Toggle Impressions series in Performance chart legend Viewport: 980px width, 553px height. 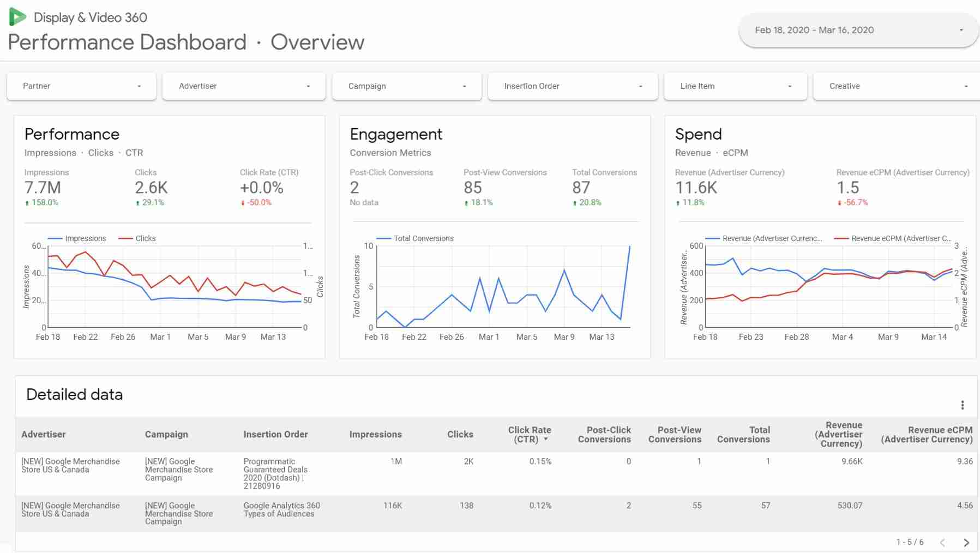coord(77,238)
